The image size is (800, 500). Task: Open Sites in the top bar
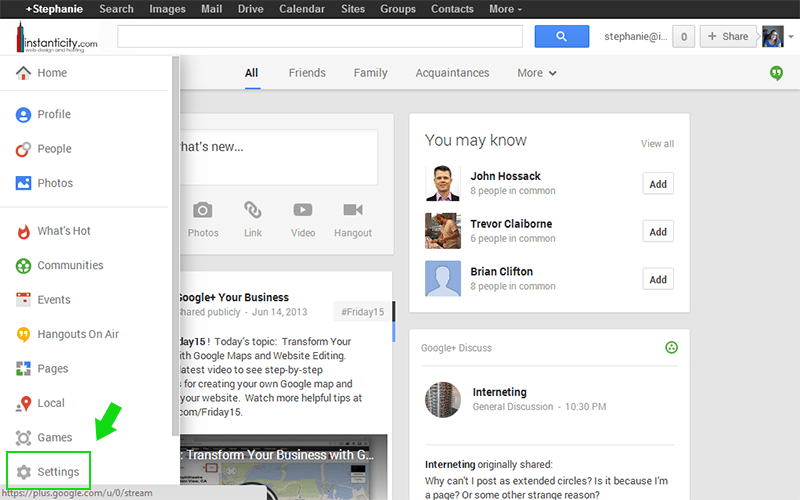[353, 9]
